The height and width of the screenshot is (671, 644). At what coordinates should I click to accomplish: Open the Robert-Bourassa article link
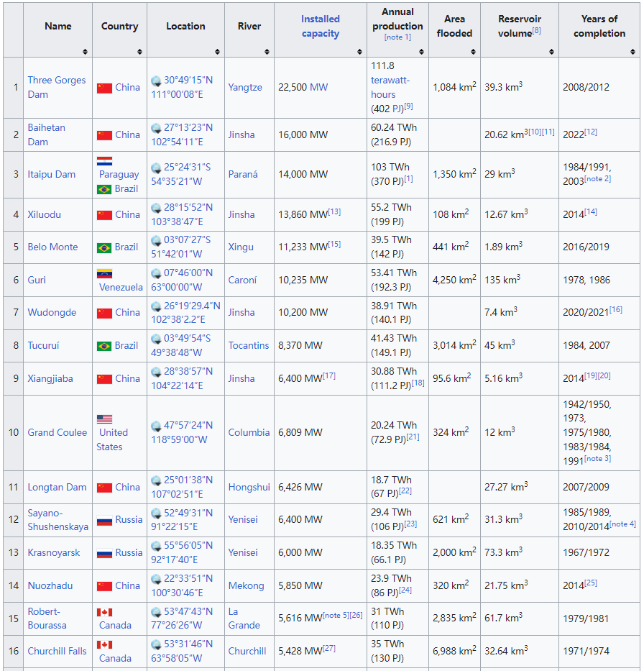(x=47, y=618)
